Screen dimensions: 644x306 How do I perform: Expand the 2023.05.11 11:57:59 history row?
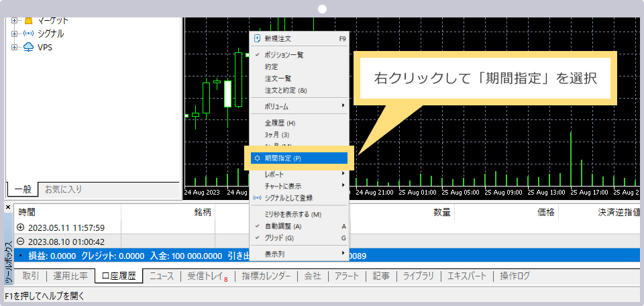[21, 227]
